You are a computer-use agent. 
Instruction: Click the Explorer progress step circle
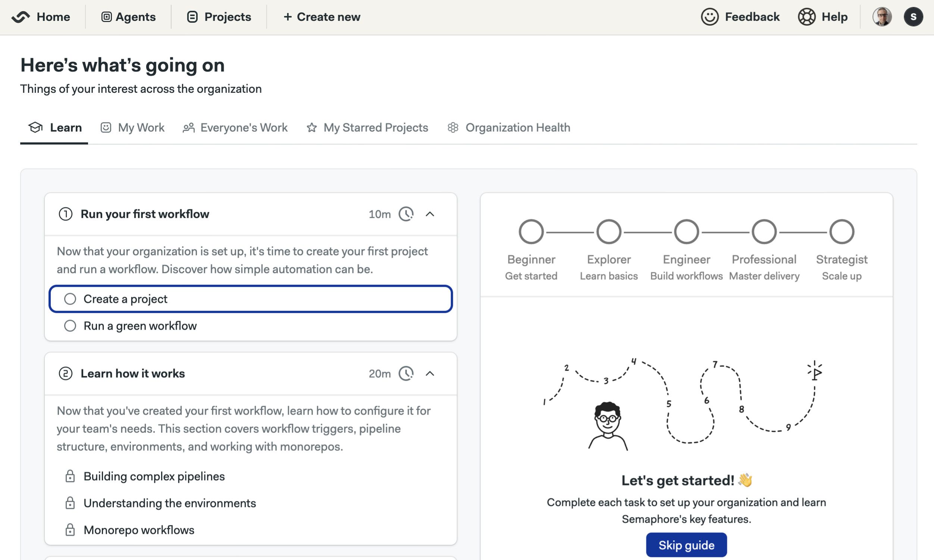[x=609, y=232]
